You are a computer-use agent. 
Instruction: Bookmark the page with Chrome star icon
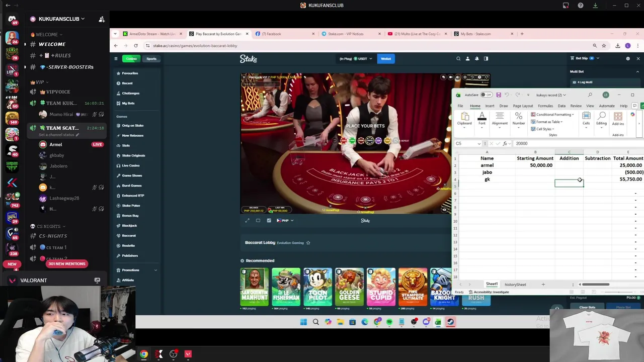(604, 46)
